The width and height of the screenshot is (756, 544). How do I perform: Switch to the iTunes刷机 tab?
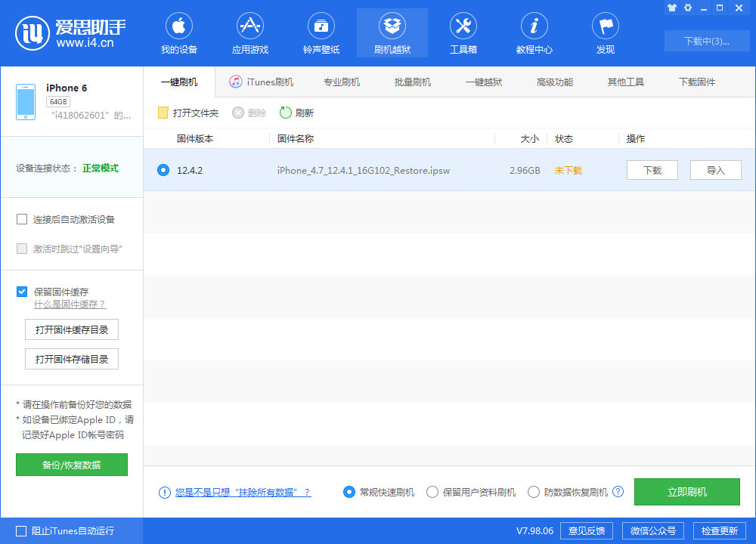(x=262, y=82)
